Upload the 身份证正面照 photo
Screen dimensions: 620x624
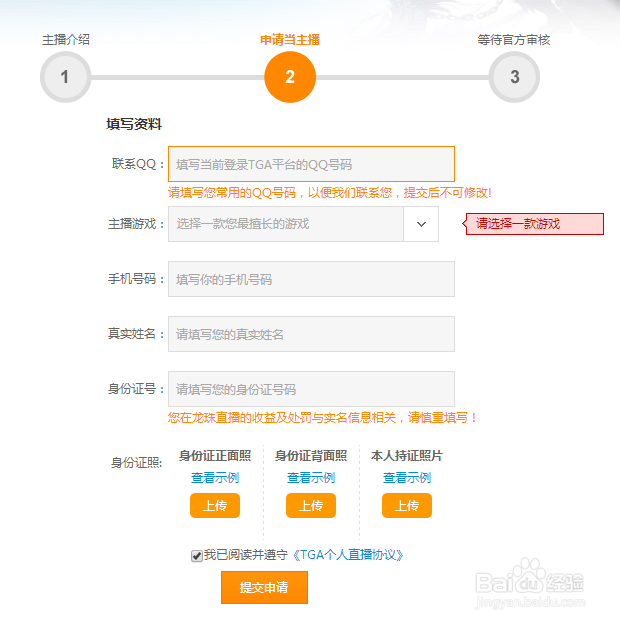pyautogui.click(x=215, y=505)
